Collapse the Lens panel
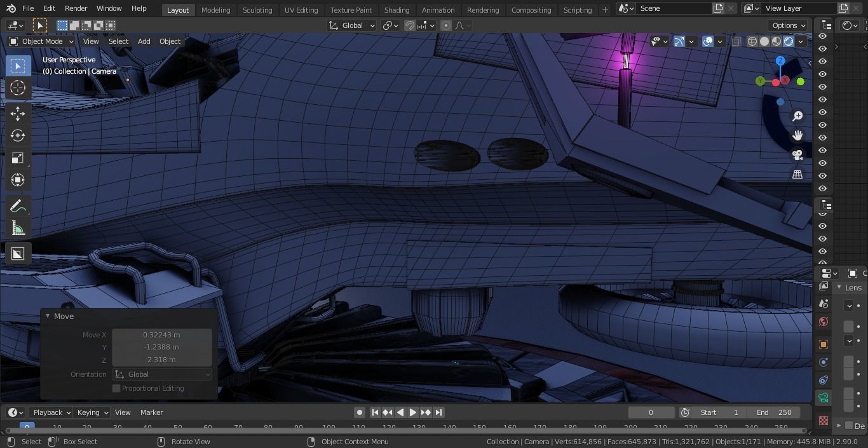 839,287
